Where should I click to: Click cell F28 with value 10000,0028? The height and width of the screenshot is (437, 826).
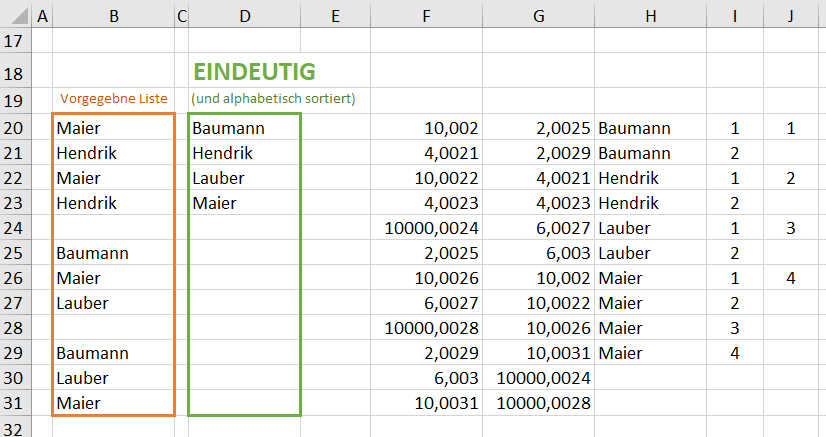(x=427, y=327)
